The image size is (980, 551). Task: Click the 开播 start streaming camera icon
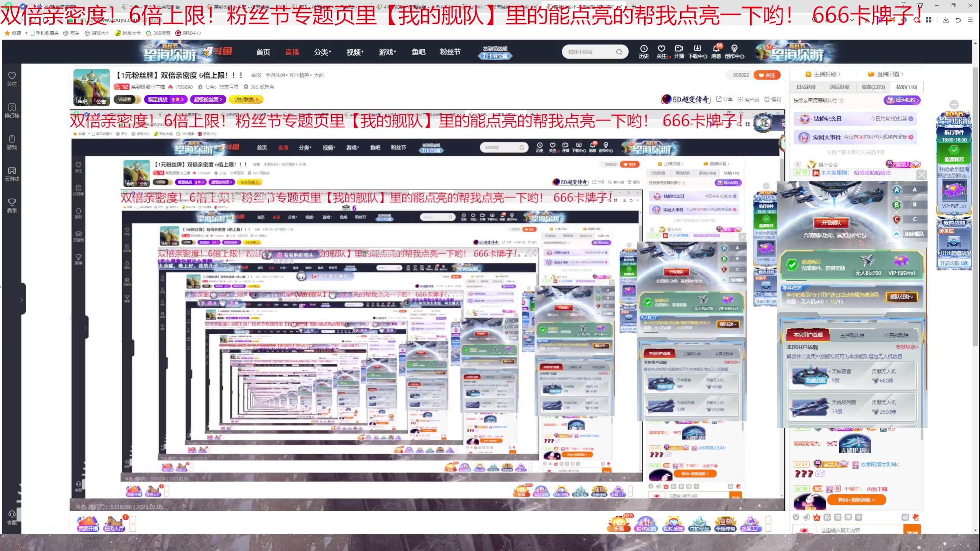679,52
